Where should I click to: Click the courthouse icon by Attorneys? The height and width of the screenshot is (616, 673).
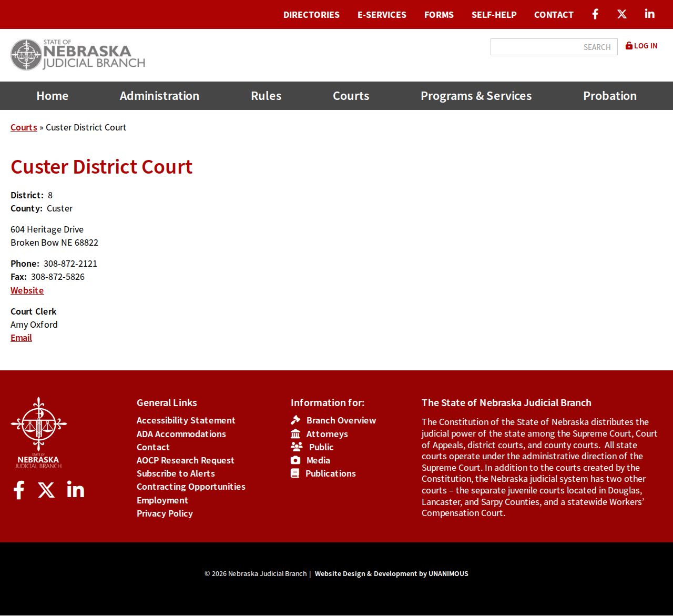(295, 433)
